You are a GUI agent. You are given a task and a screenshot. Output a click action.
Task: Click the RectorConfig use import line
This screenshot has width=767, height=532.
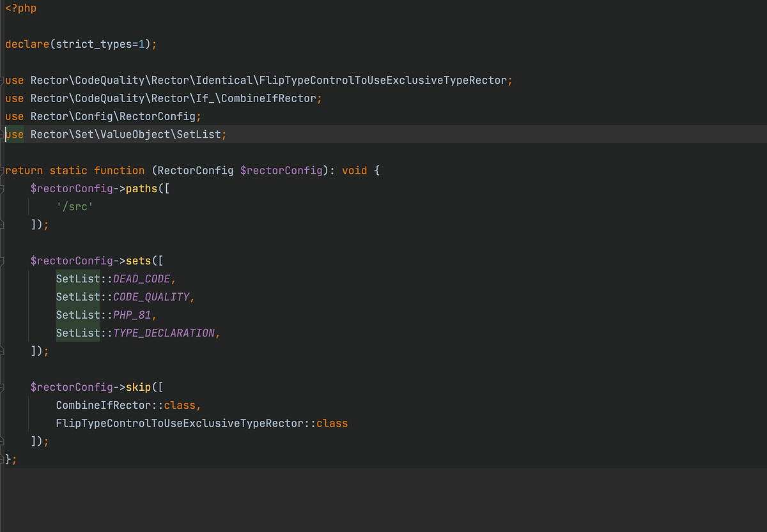click(x=102, y=116)
